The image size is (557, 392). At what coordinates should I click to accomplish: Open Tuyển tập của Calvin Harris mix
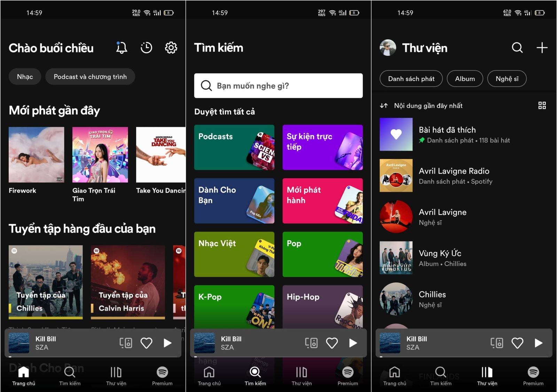(x=128, y=282)
